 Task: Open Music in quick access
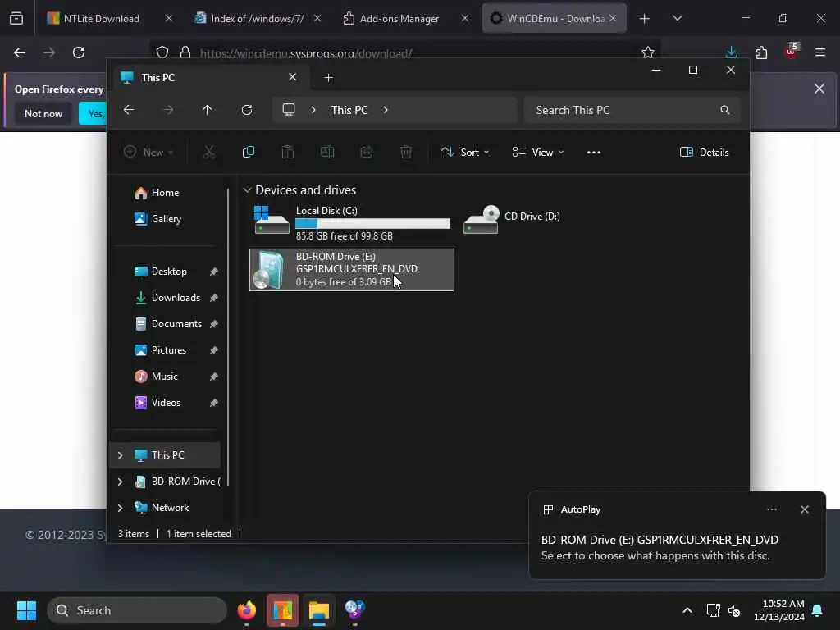point(164,377)
